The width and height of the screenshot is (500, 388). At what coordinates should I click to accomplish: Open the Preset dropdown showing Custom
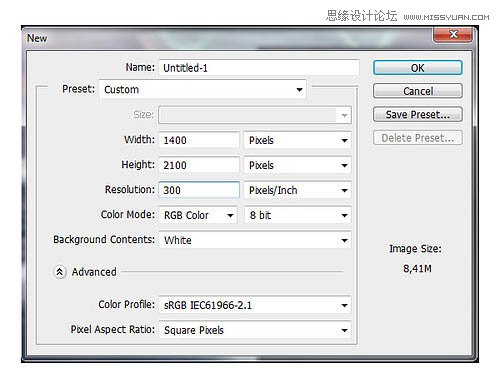(x=202, y=89)
